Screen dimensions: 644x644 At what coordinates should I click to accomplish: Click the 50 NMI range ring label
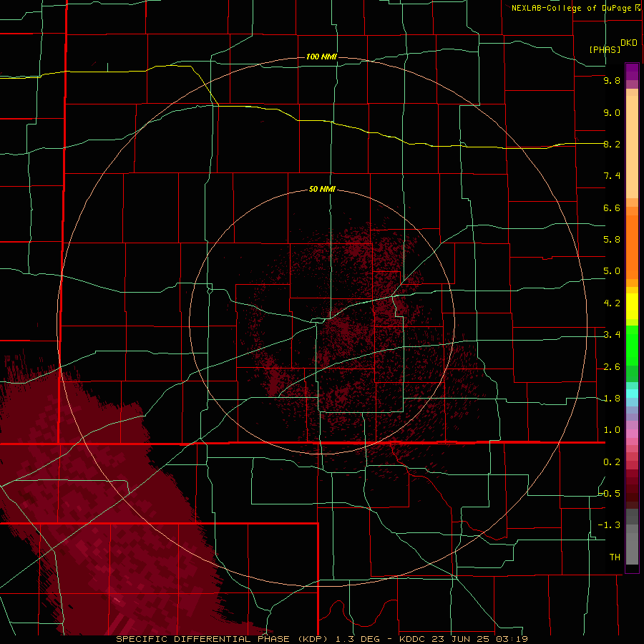pos(322,189)
